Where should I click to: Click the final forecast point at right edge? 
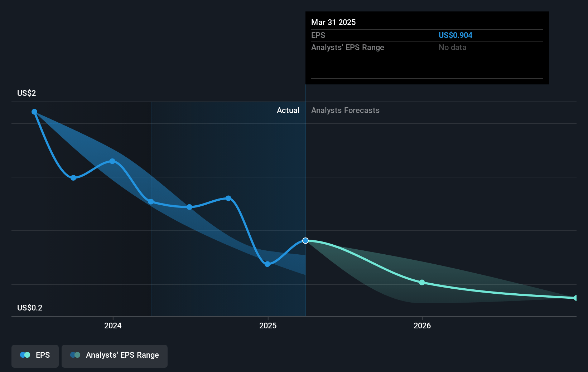pyautogui.click(x=576, y=298)
